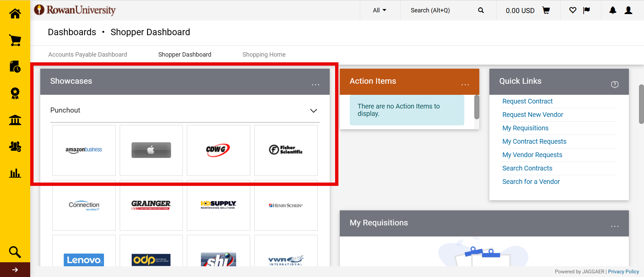
Task: Open the bank building sidebar icon
Action: (15, 120)
